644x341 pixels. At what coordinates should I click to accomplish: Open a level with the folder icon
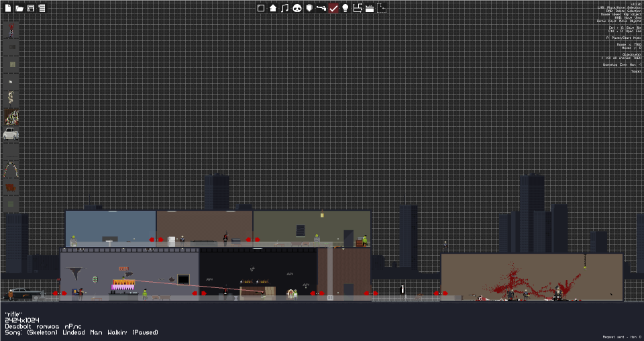click(x=19, y=8)
